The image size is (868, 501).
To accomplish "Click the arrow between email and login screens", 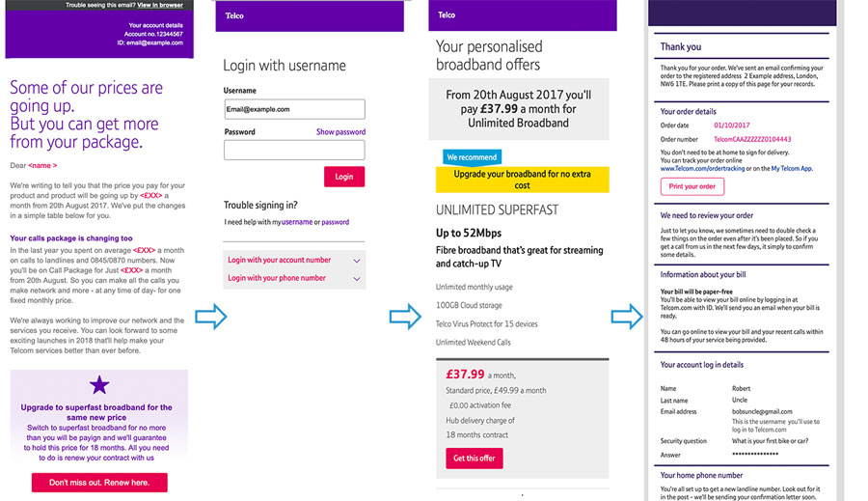I will pos(210,316).
